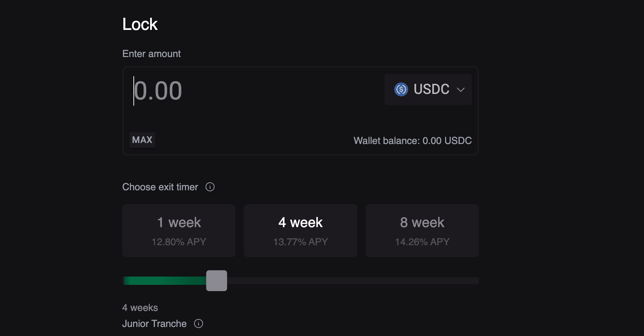Select the 8 week exit timer
Viewport: 644px width, 336px height.
(x=422, y=231)
